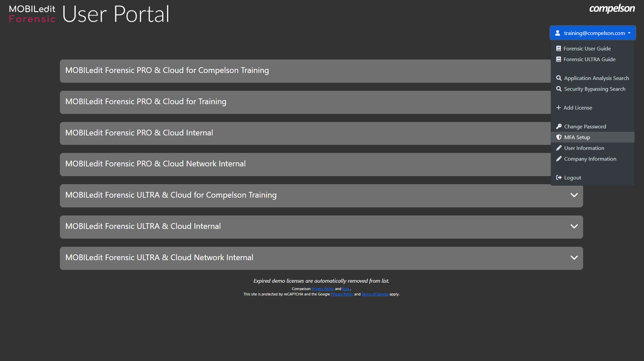Screen dimensions: 644x361
Task: Open Company Information from the menu
Action: coord(590,159)
